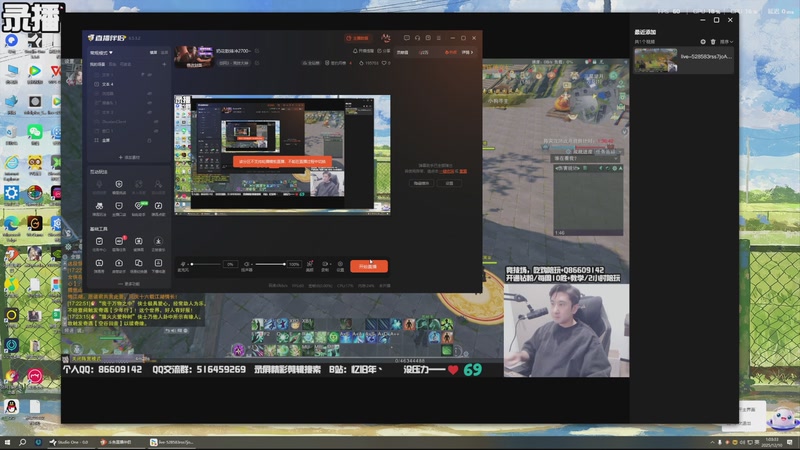Switch to the landscape (横屏) layout tab

154,53
